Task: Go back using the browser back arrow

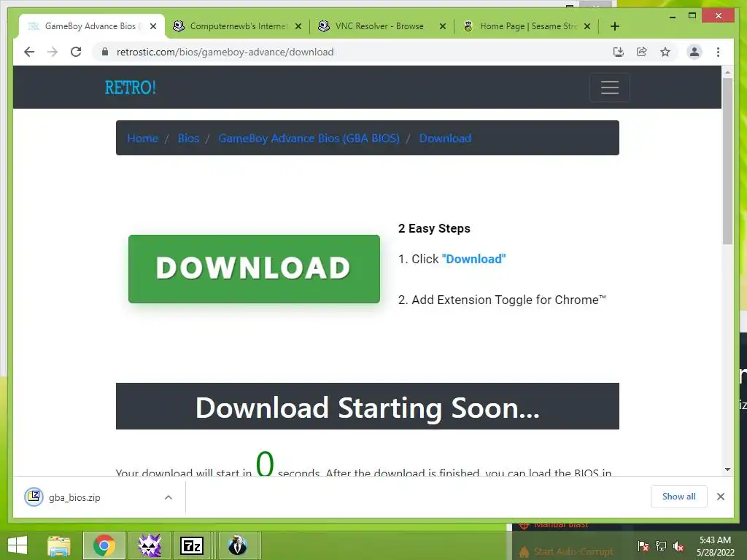Action: click(29, 52)
